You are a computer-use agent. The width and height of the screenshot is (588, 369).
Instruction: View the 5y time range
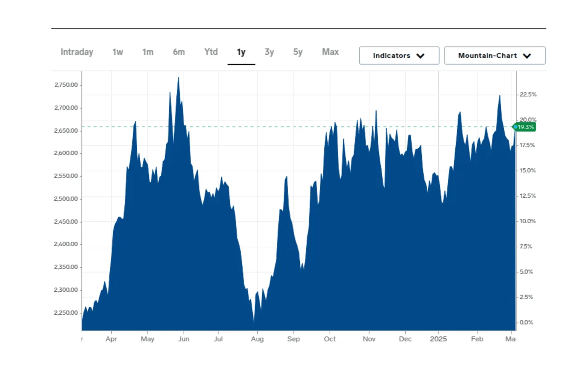(298, 52)
